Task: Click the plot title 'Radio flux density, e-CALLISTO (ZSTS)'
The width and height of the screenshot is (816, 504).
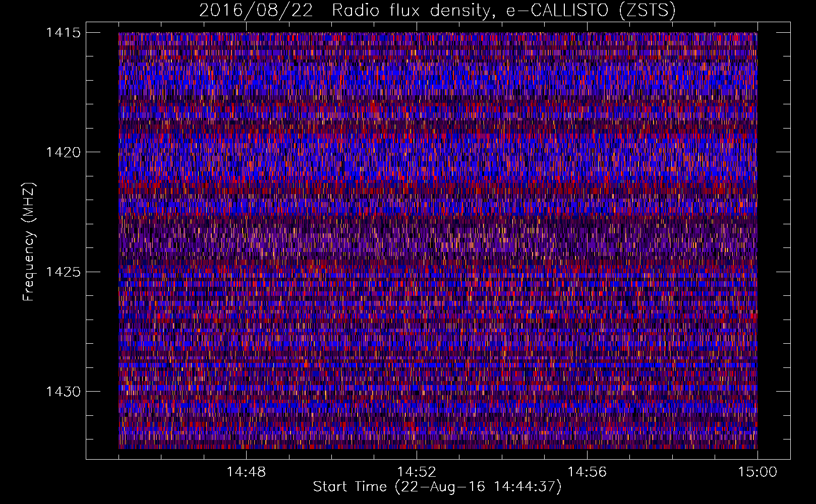Action: [503, 10]
